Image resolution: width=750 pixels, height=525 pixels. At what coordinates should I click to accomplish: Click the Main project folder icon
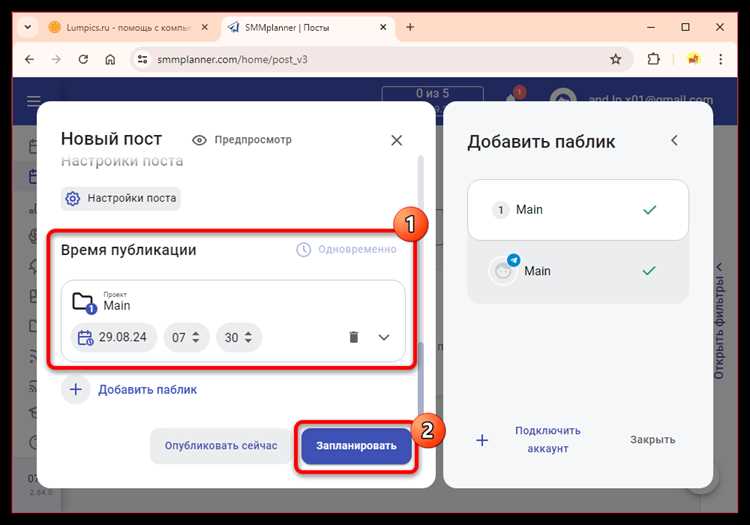click(x=83, y=303)
